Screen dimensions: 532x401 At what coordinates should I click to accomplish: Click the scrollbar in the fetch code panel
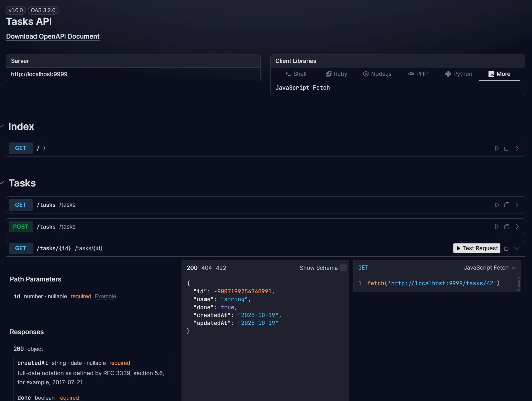pyautogui.click(x=518, y=284)
